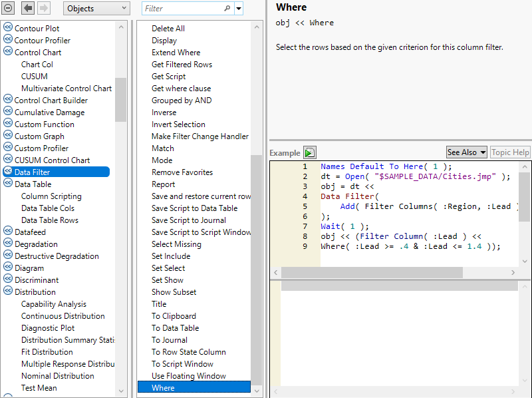The width and height of the screenshot is (532, 398).
Task: Click the icon beside Discriminant
Action: [8, 279]
